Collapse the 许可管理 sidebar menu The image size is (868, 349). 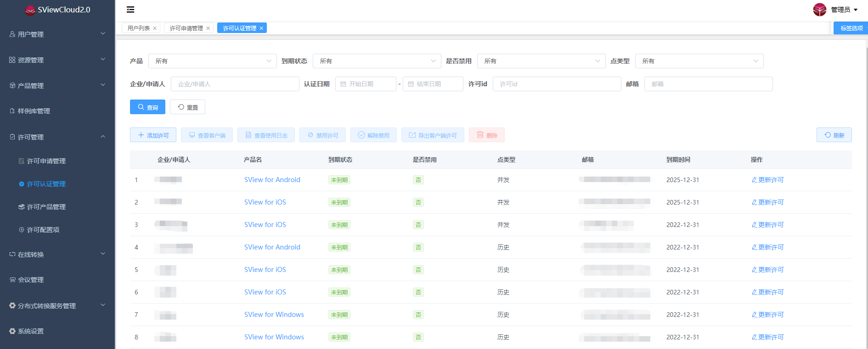(57, 137)
